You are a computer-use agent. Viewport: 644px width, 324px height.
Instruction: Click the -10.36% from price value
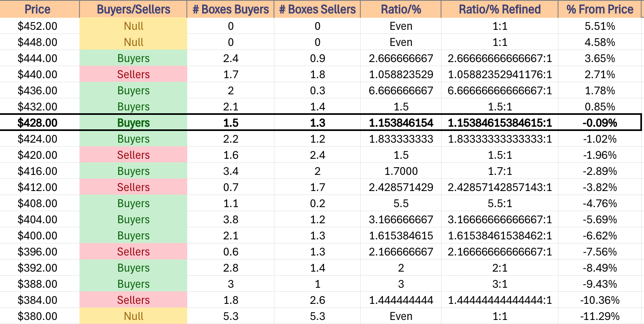(600, 300)
